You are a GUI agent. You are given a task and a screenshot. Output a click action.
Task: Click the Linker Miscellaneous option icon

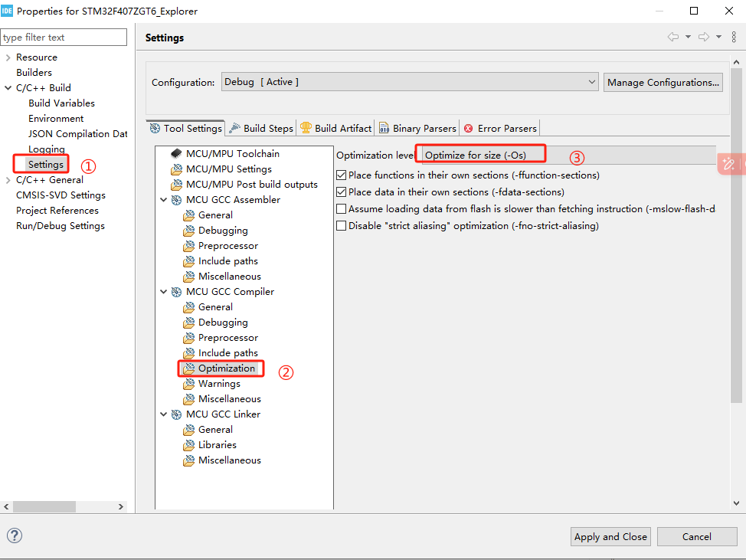(x=189, y=460)
